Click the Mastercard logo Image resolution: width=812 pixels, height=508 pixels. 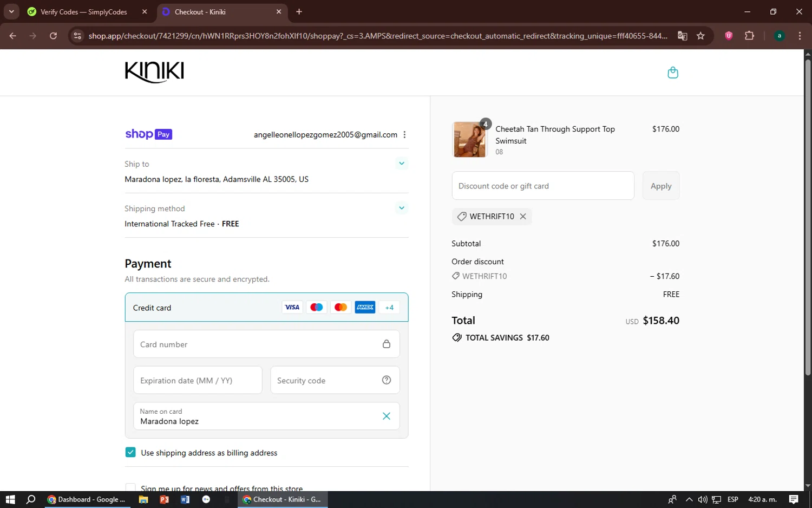pyautogui.click(x=341, y=307)
